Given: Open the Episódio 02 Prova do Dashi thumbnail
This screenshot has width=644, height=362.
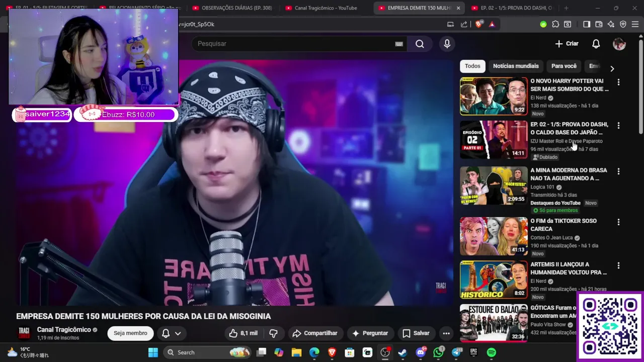Looking at the screenshot, I should point(494,139).
